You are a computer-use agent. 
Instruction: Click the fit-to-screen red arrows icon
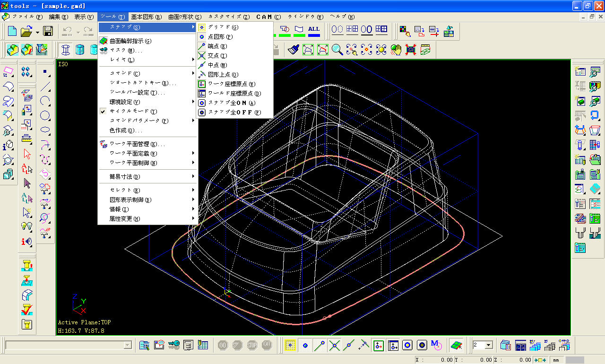pos(411,49)
